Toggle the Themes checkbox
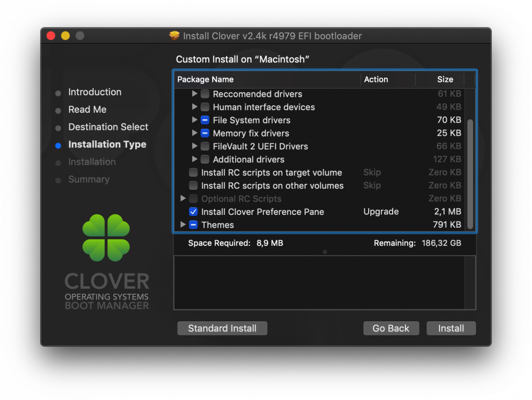 (x=194, y=224)
